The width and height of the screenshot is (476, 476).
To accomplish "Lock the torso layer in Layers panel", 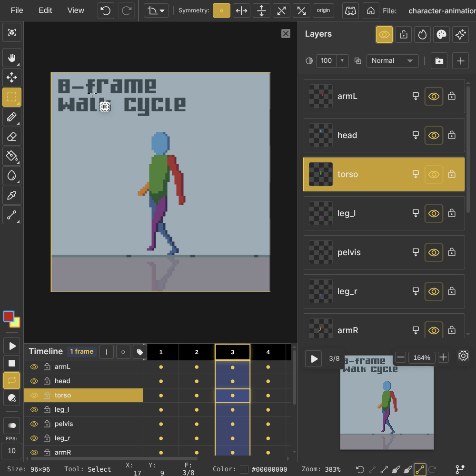I will pos(452,174).
